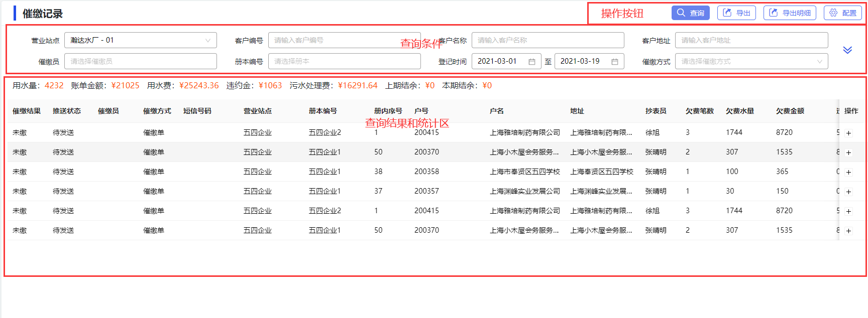Open the start date picker 2021-03-01

pos(506,61)
